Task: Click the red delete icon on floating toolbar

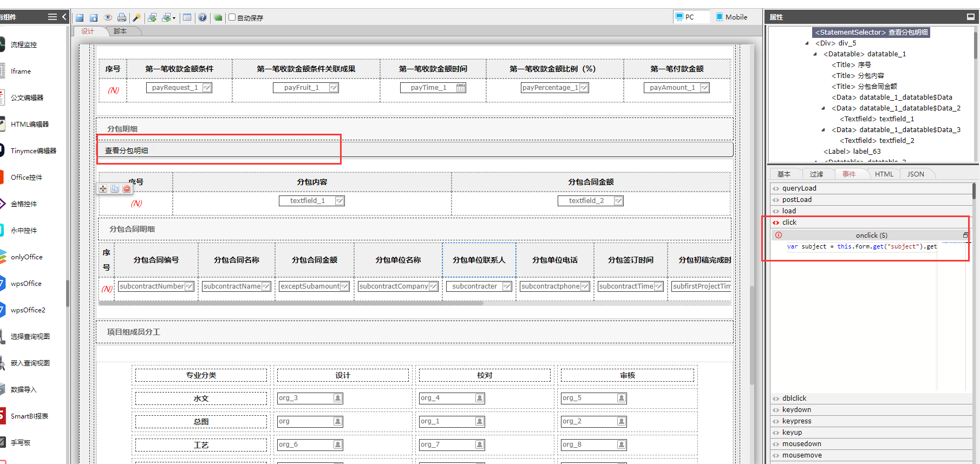Action: pyautogui.click(x=127, y=188)
